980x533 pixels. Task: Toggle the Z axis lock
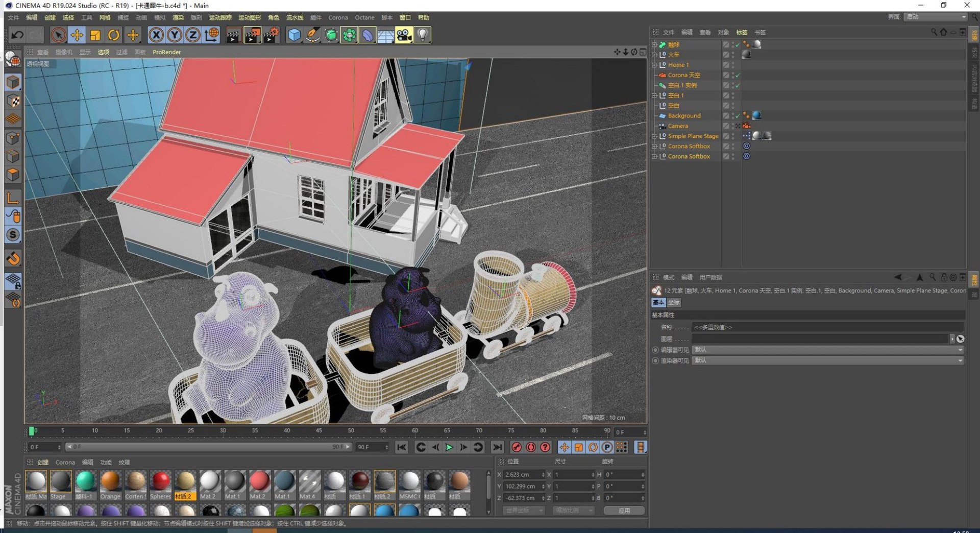pyautogui.click(x=192, y=35)
